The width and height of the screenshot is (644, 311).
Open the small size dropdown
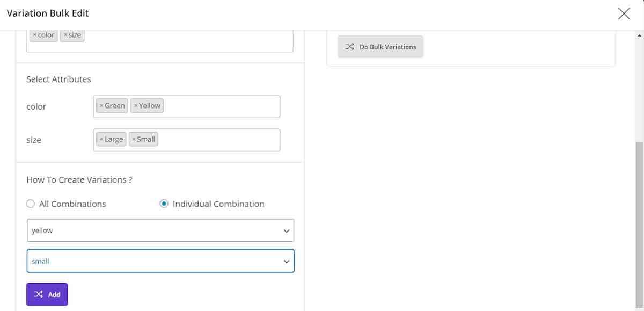(x=160, y=261)
